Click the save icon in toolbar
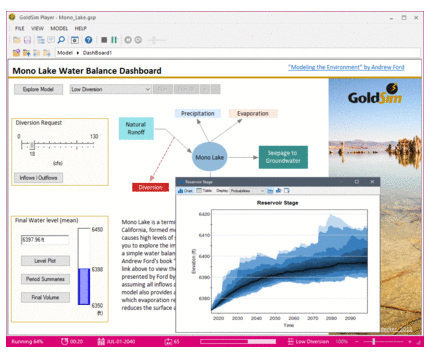Image resolution: width=431 pixels, height=362 pixels. tap(27, 40)
